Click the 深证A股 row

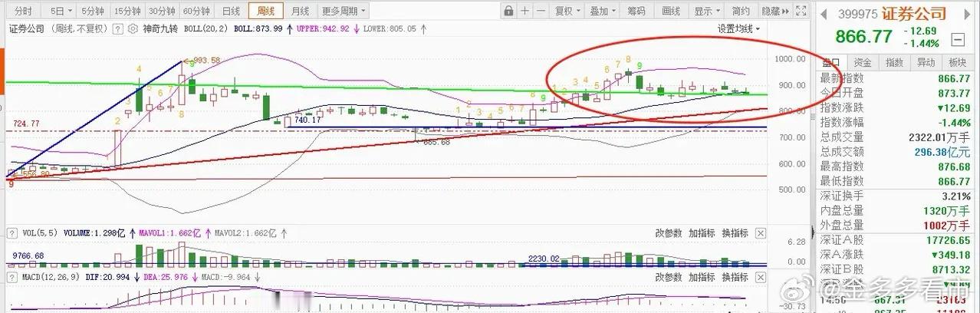click(x=896, y=239)
